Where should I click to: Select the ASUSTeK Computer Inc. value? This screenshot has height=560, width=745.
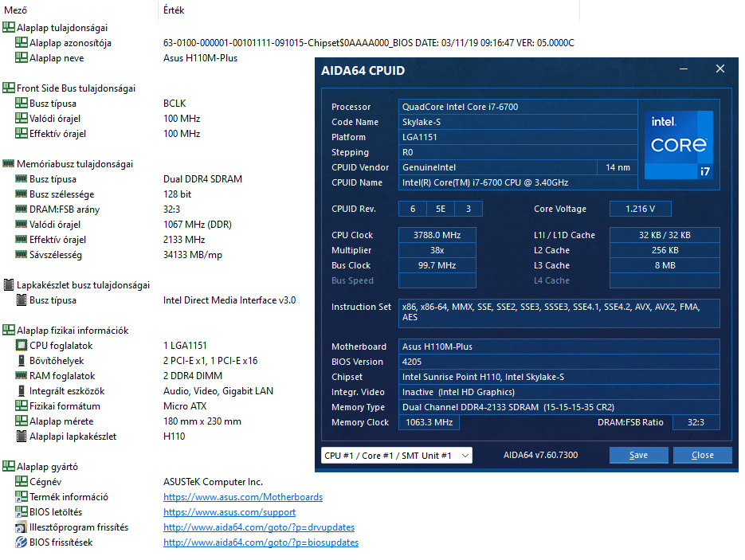tap(213, 482)
